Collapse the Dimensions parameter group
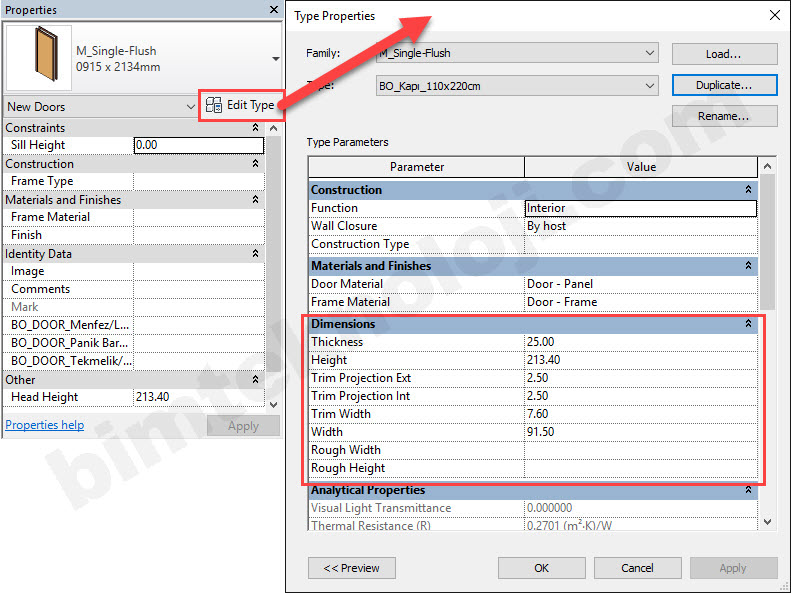The height and width of the screenshot is (593, 791). (x=748, y=324)
